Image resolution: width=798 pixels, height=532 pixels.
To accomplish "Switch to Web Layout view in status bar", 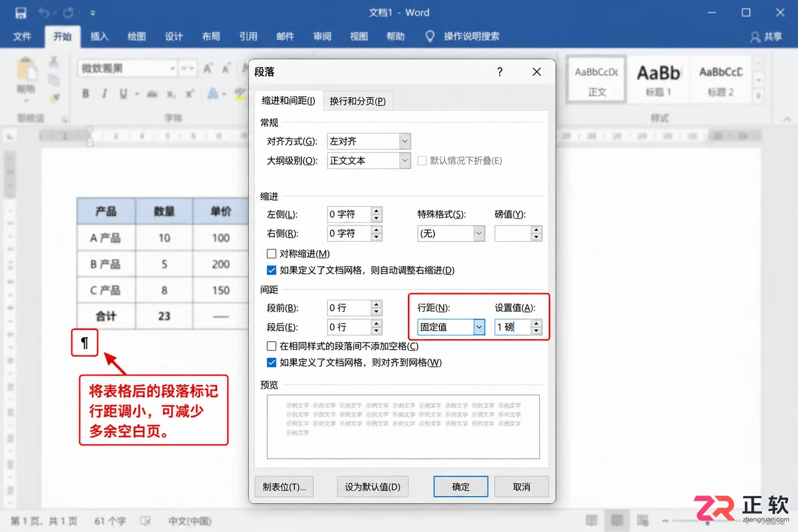I will (x=643, y=520).
